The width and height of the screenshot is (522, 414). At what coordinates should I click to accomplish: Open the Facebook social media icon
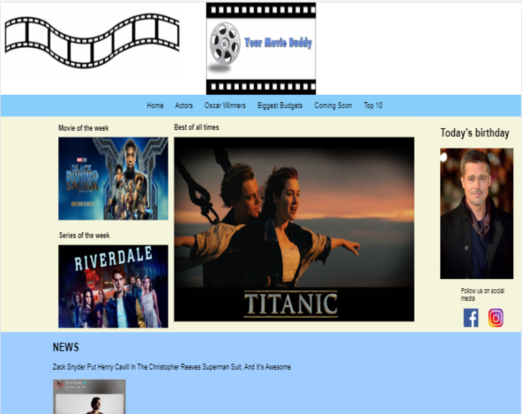(471, 318)
